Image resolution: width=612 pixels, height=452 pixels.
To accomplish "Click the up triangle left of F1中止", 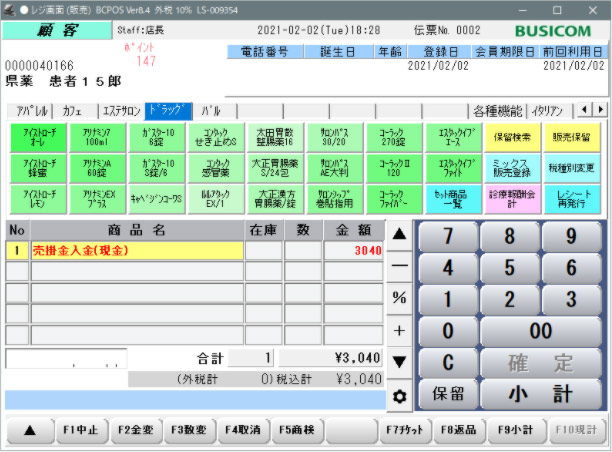I will pyautogui.click(x=28, y=430).
